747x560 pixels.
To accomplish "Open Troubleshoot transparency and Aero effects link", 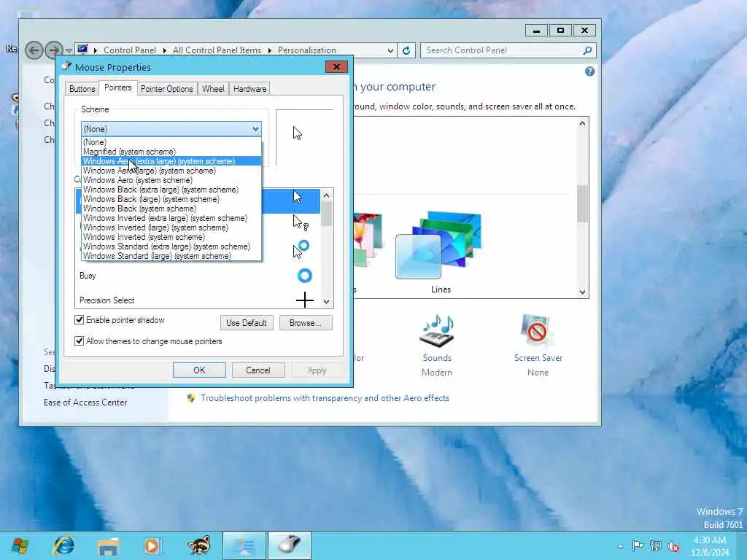I will tap(325, 398).
